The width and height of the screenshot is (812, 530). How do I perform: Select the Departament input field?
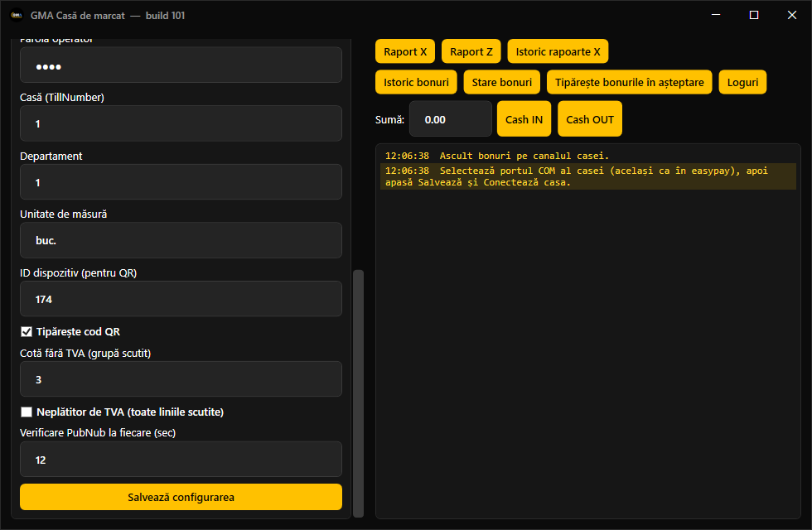point(181,181)
